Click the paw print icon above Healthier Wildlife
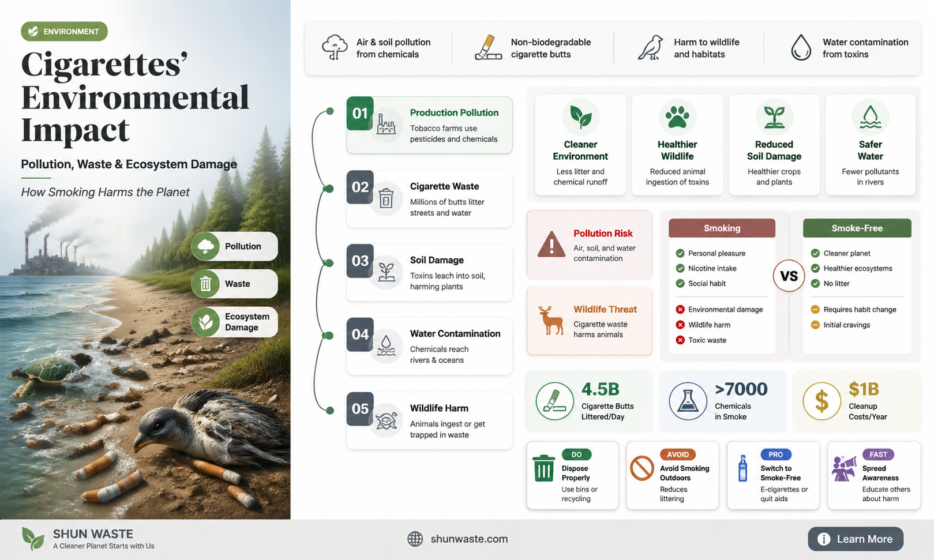 677,117
